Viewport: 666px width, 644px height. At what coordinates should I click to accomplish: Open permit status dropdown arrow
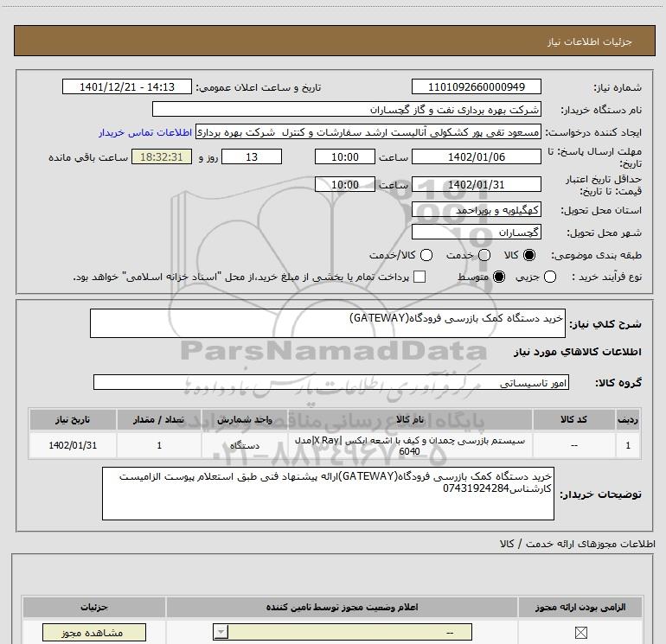(x=221, y=632)
